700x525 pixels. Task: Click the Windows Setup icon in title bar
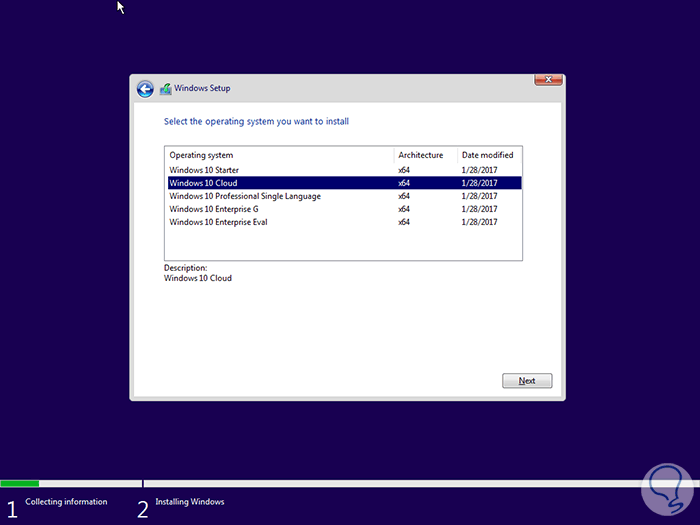coord(166,88)
